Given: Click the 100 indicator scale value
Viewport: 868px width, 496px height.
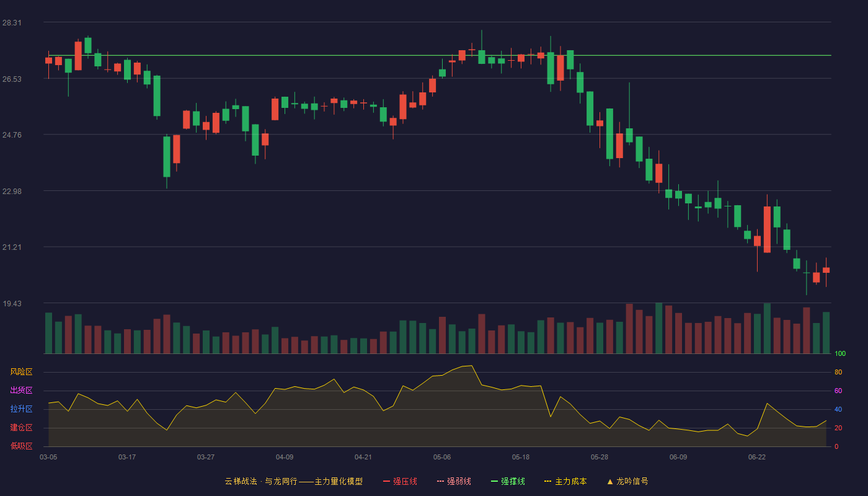Looking at the screenshot, I should [x=840, y=354].
